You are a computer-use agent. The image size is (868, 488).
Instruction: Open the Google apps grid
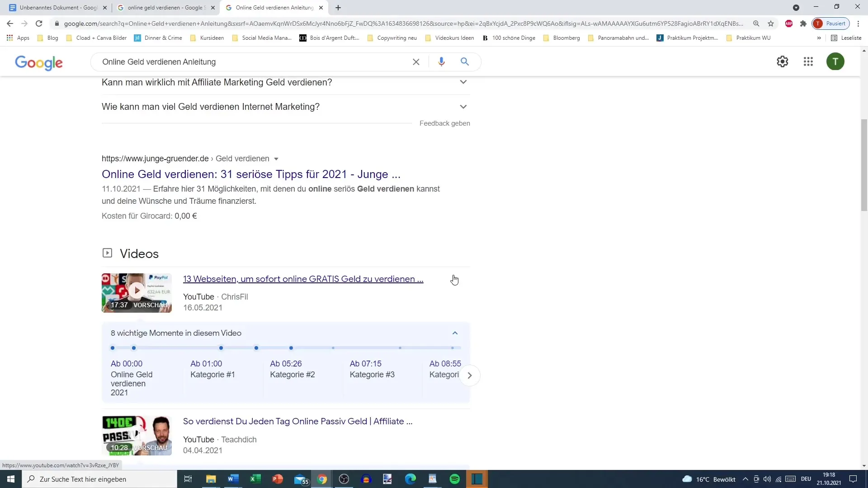808,61
